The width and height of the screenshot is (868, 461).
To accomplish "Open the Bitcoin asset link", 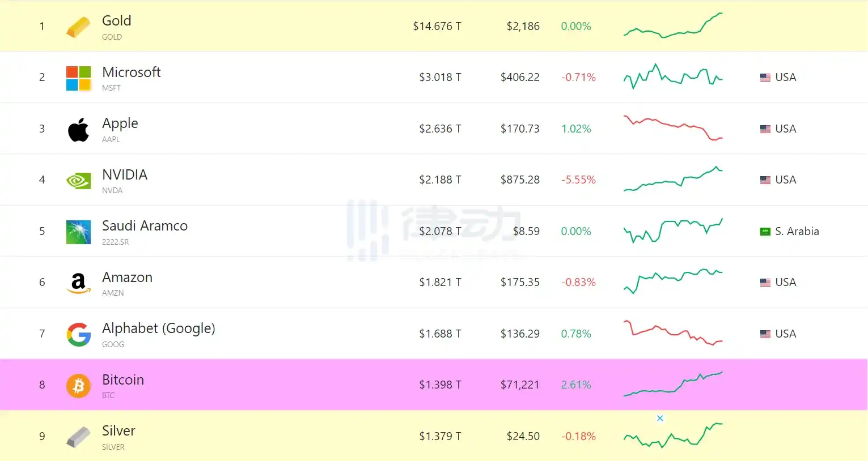I will (123, 380).
